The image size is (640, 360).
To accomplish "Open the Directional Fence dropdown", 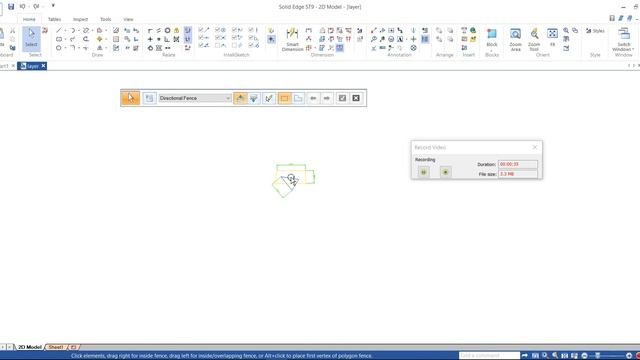I will (228, 98).
